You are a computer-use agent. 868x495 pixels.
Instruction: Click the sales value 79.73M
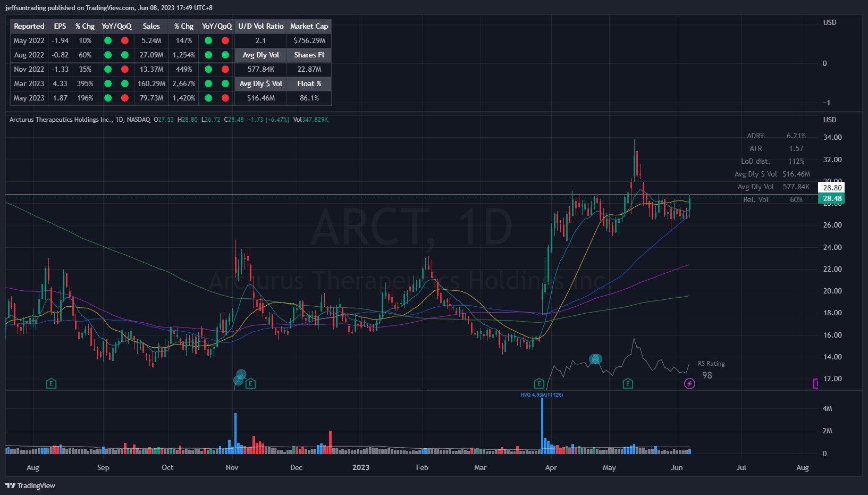coord(151,98)
